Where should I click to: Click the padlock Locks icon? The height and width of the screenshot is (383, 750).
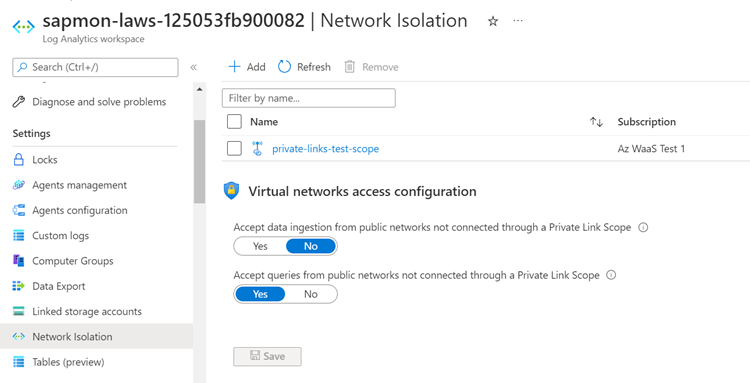click(19, 159)
